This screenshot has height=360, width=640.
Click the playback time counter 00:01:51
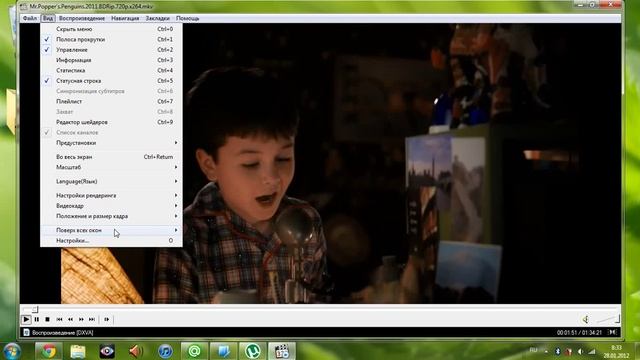click(x=567, y=333)
